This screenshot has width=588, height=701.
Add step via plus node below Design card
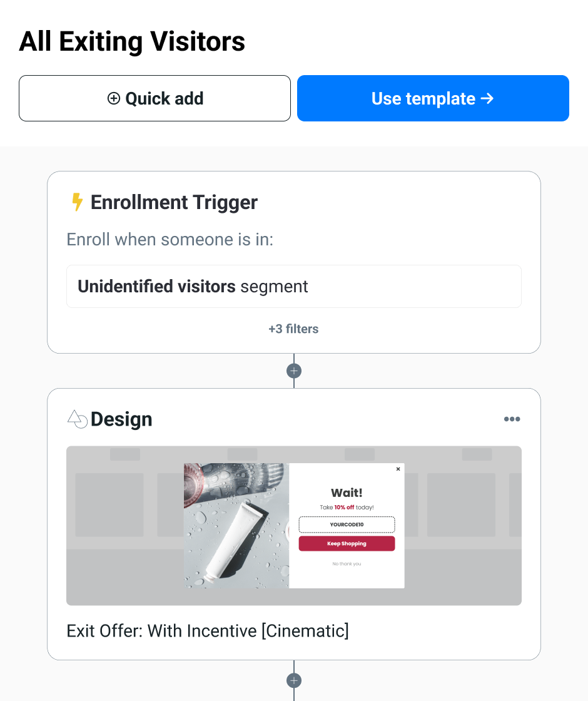click(x=294, y=681)
